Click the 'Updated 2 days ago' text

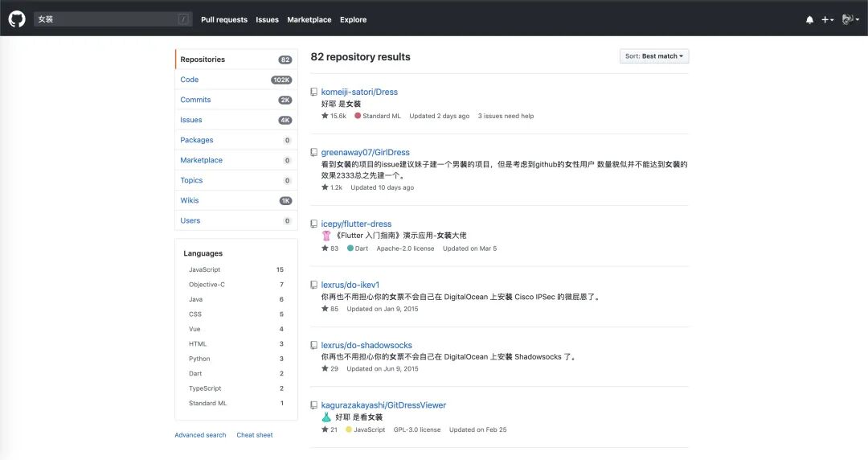pos(439,116)
